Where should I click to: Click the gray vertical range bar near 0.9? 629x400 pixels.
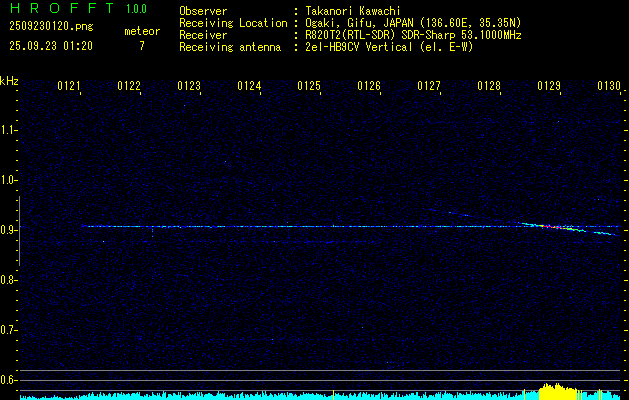click(19, 231)
